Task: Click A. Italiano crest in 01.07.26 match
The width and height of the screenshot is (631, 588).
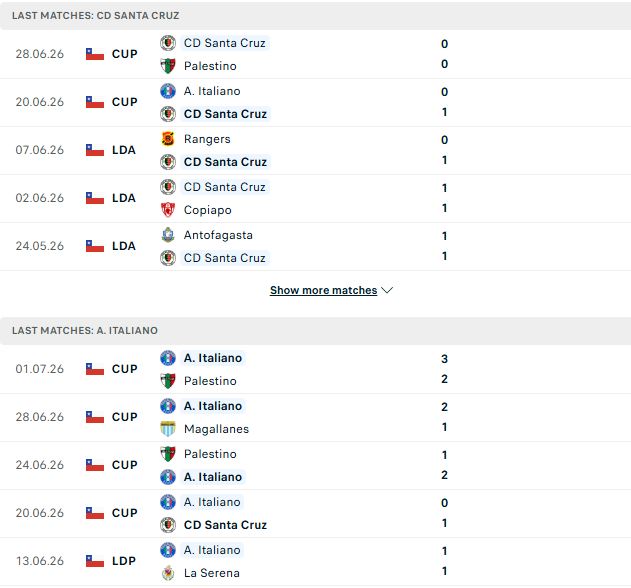Action: click(x=168, y=358)
